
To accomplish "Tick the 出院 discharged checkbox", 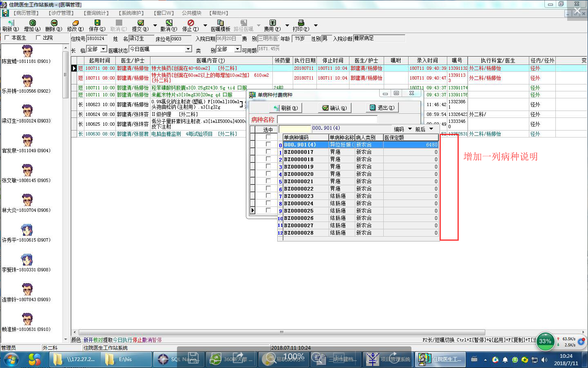I will tap(38, 38).
